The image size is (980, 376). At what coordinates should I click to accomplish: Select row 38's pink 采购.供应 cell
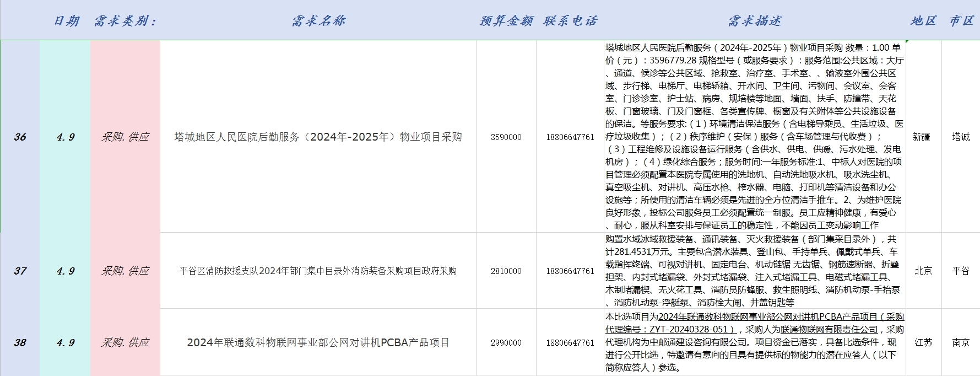pyautogui.click(x=125, y=342)
